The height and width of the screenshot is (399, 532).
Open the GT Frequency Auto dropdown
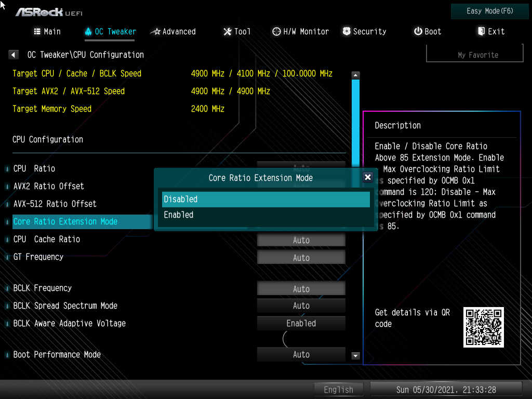(301, 258)
